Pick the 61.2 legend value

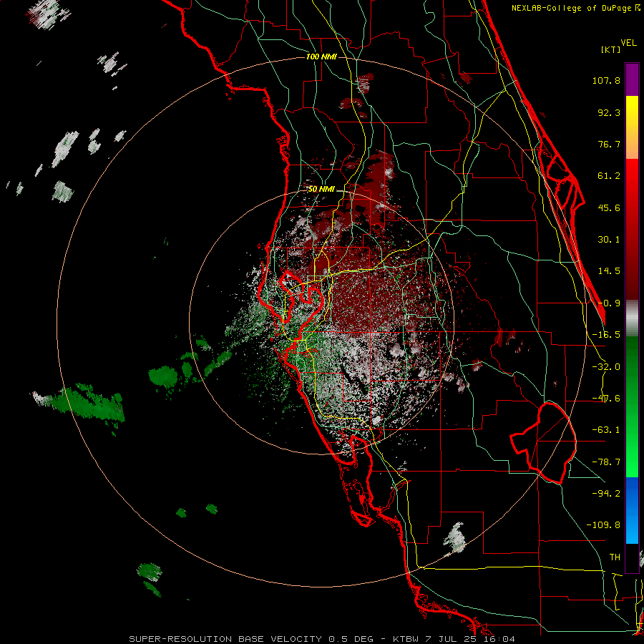point(609,176)
